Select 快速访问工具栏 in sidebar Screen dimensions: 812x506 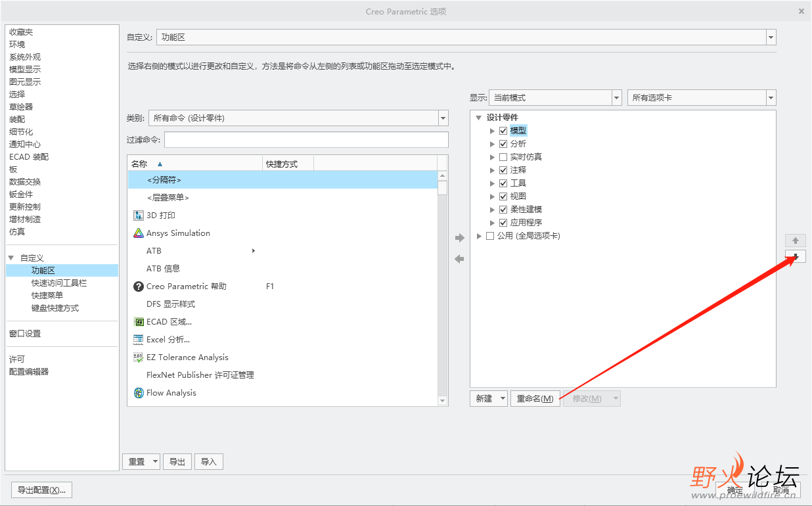click(59, 283)
